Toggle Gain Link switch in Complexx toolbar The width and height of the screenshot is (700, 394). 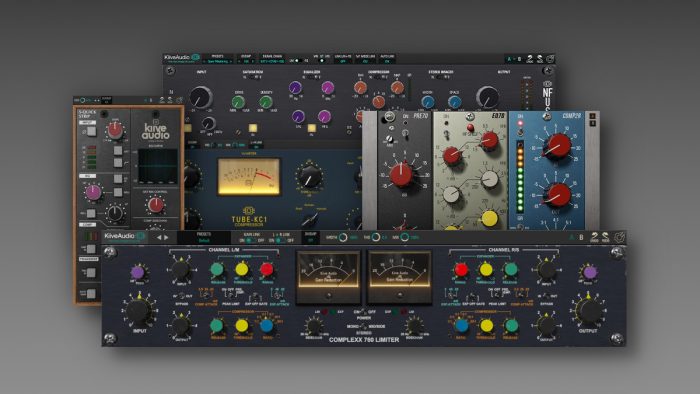(251, 241)
